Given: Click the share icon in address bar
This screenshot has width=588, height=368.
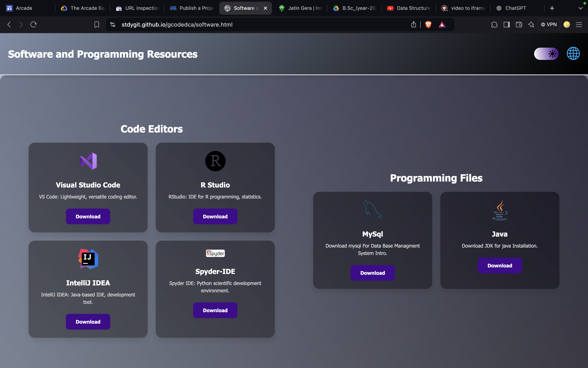Looking at the screenshot, I should (414, 24).
